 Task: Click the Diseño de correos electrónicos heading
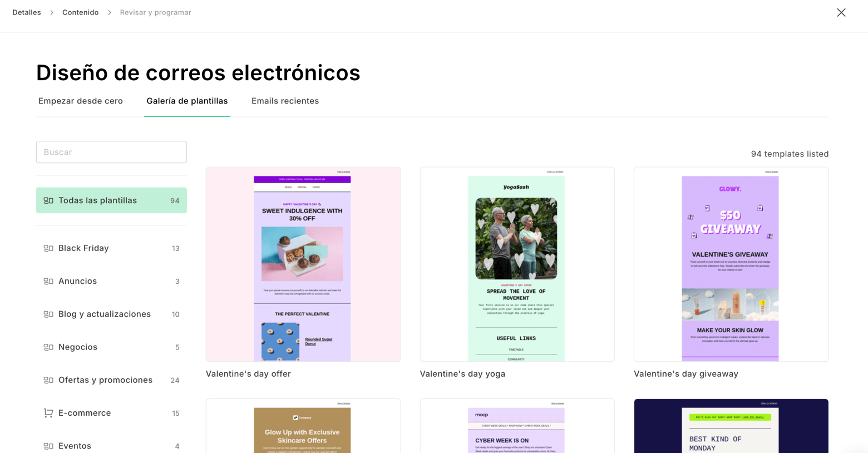click(198, 73)
